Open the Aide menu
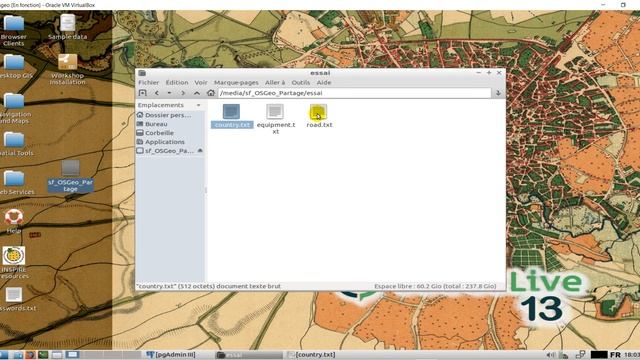 click(x=324, y=82)
